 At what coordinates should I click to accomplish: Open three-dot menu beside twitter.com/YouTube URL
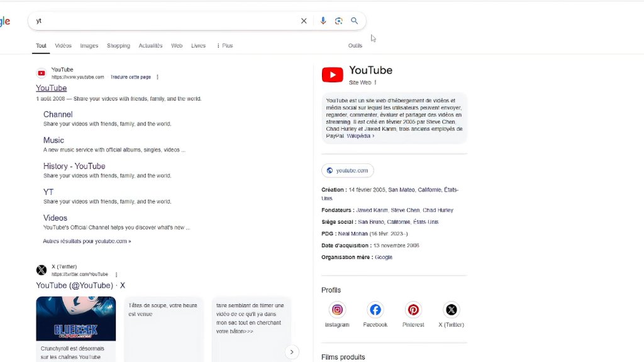click(116, 275)
